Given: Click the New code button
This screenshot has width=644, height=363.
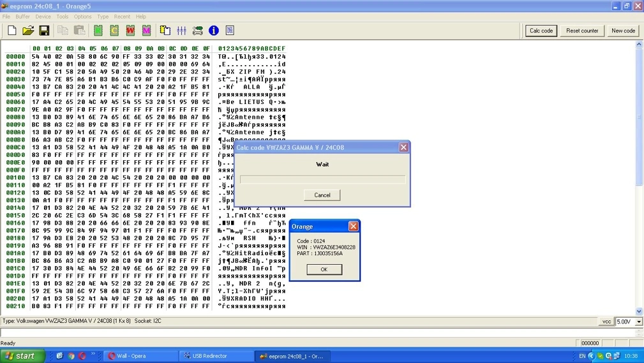Looking at the screenshot, I should [x=623, y=31].
